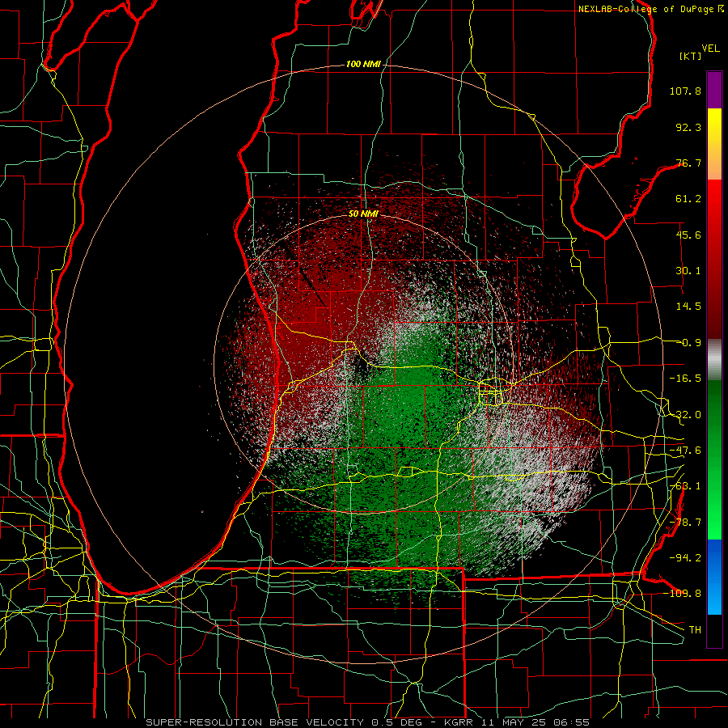This screenshot has height=728, width=728.
Task: Click the TH legend label
Action: pyautogui.click(x=695, y=629)
